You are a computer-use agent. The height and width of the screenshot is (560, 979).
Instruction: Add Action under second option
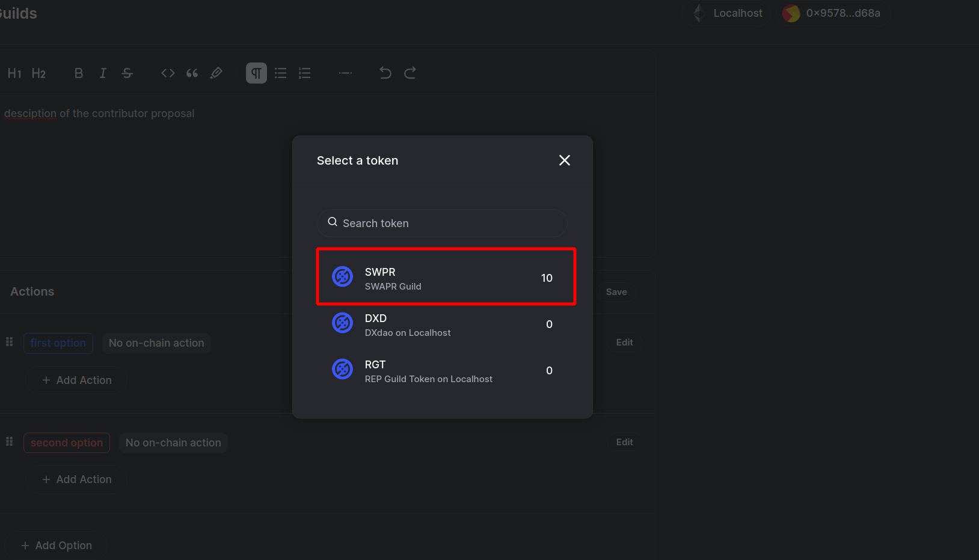tap(77, 479)
